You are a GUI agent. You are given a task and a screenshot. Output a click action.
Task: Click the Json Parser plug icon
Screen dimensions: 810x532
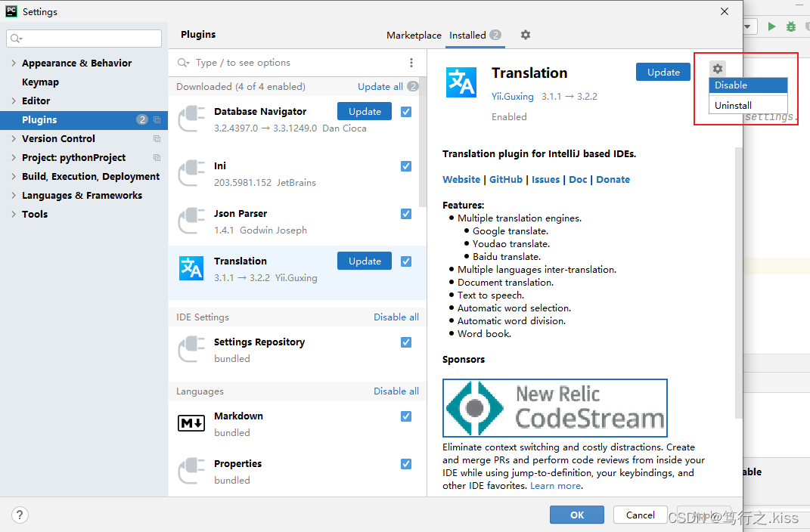pyautogui.click(x=191, y=221)
